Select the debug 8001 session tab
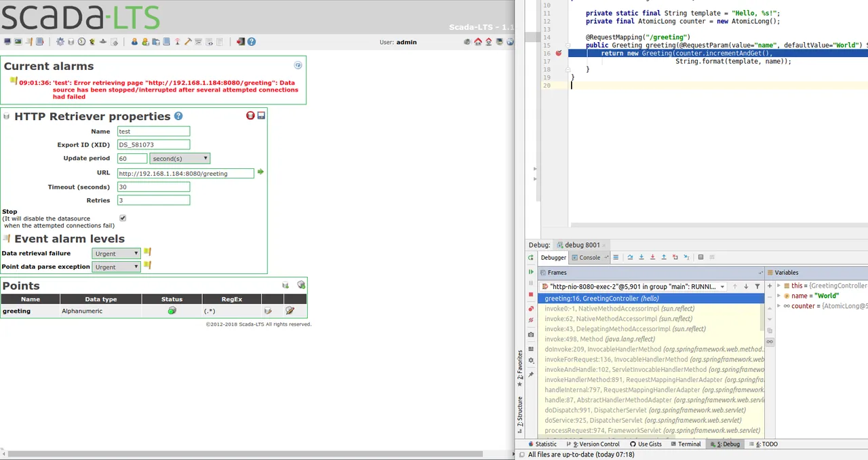 pyautogui.click(x=581, y=245)
